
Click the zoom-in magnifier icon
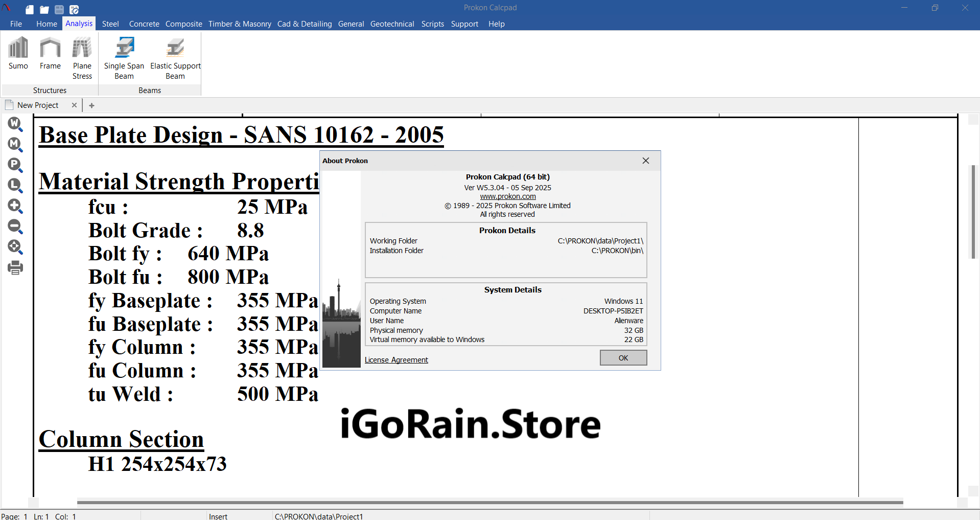(15, 206)
